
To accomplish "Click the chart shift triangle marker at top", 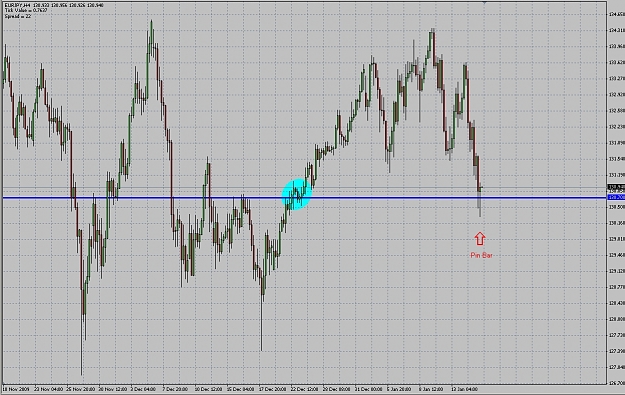I will click(484, 2).
